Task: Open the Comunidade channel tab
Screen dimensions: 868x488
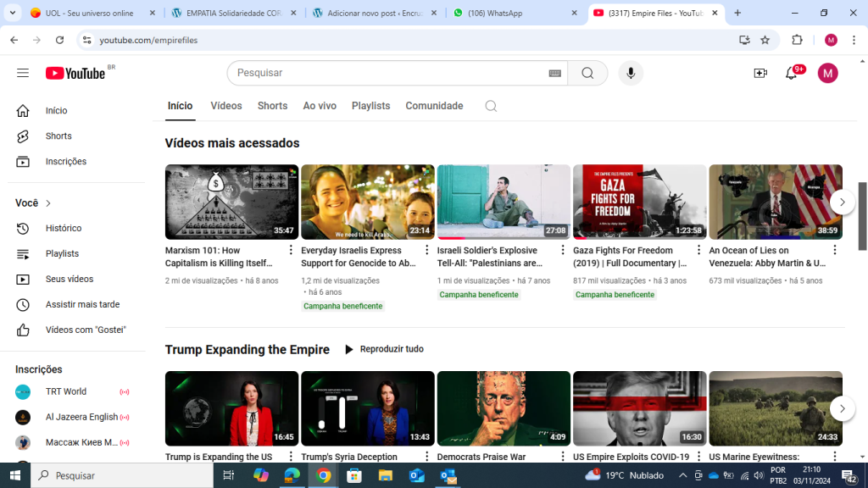Action: pos(434,106)
